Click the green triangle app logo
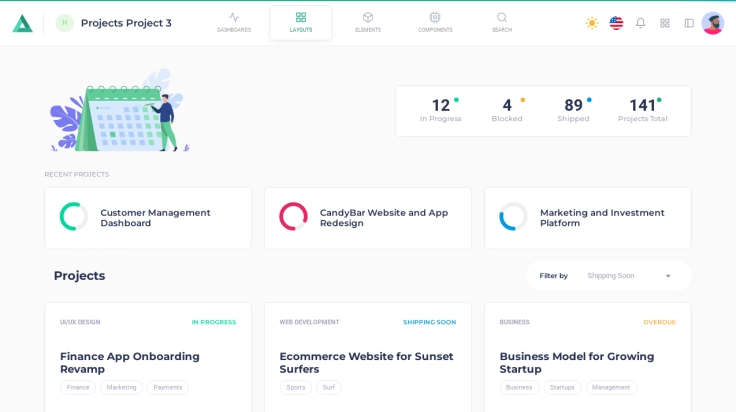The image size is (736, 412). pos(22,23)
